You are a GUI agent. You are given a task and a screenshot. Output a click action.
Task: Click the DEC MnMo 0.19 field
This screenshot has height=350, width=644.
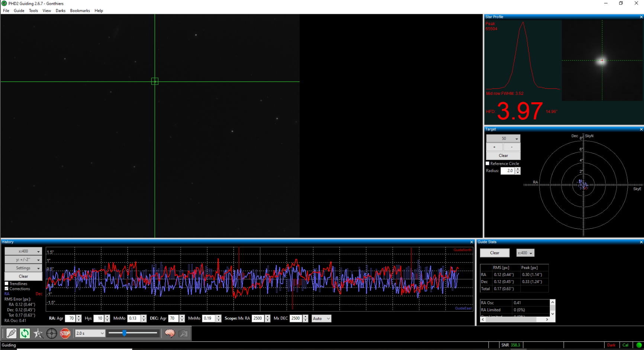[209, 318]
